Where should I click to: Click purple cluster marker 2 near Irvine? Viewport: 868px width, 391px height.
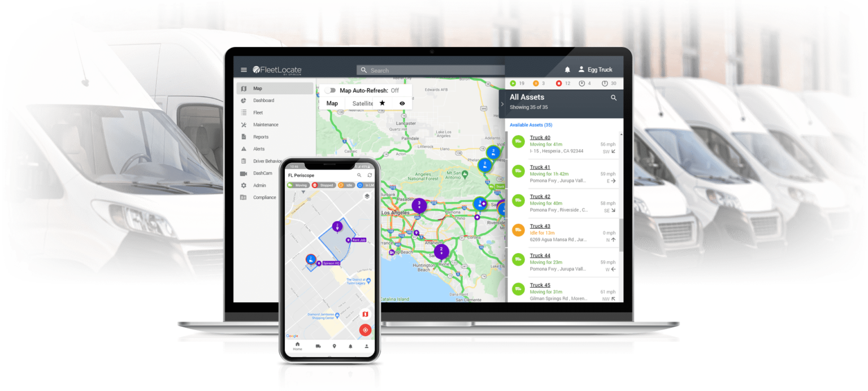pos(441,251)
